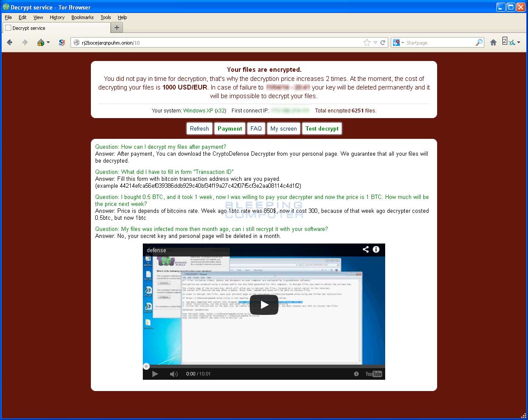
Task: Click the window resize grip at the corner
Action: [x=523, y=415]
